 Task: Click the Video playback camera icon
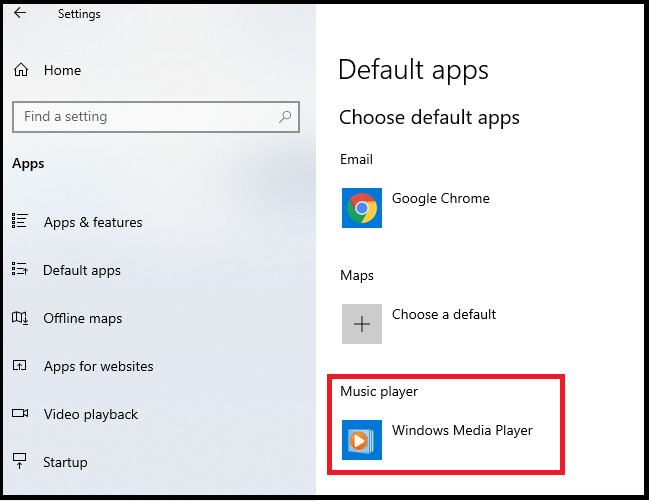pyautogui.click(x=20, y=413)
